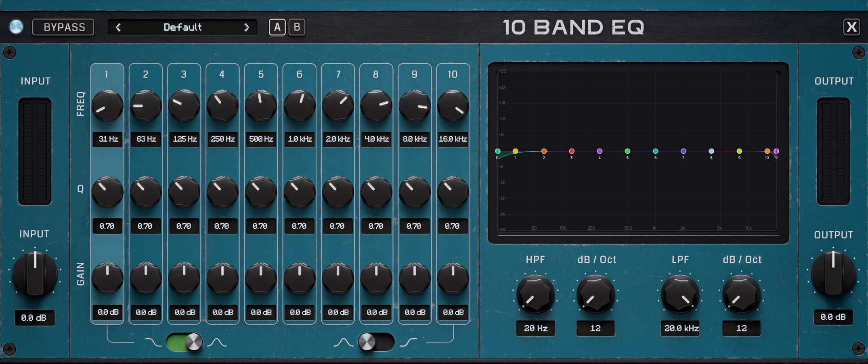Click the INPUT gain knob
868x364 pixels.
pyautogui.click(x=35, y=274)
